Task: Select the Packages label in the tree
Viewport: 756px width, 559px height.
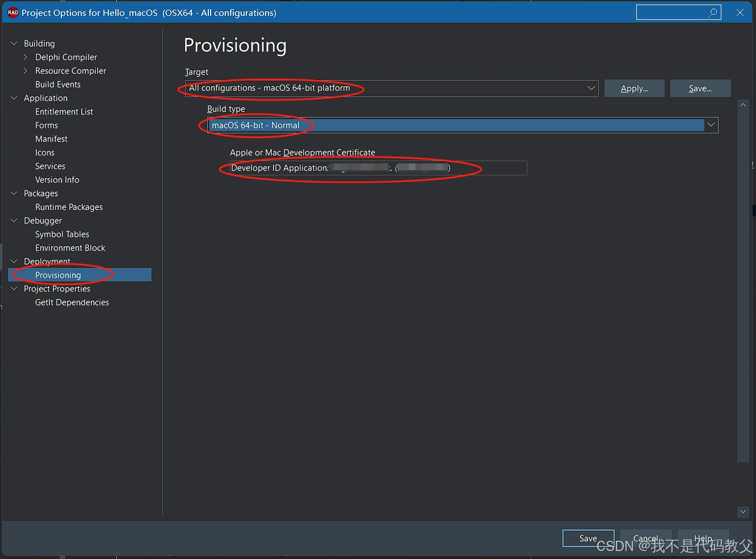Action: [41, 193]
